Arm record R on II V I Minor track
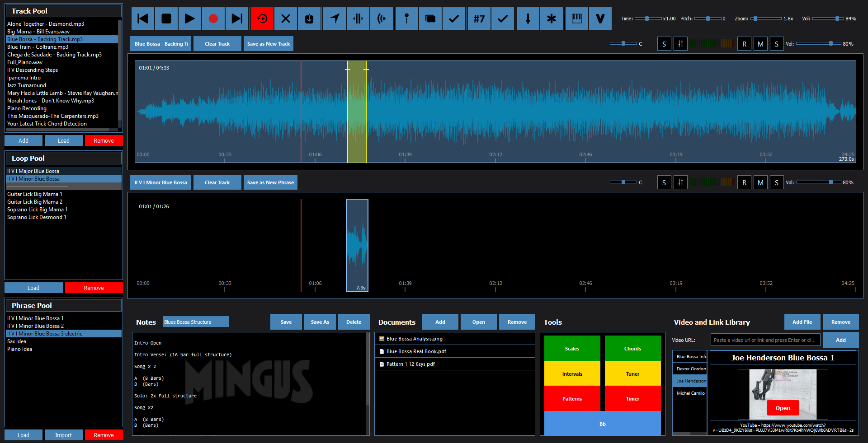 click(x=744, y=182)
